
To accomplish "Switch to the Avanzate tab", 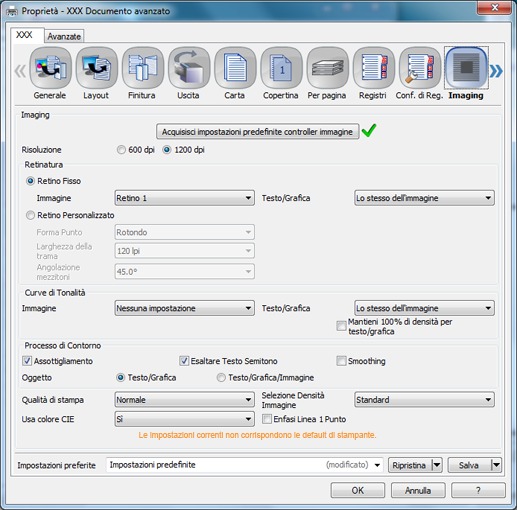I will (64, 36).
